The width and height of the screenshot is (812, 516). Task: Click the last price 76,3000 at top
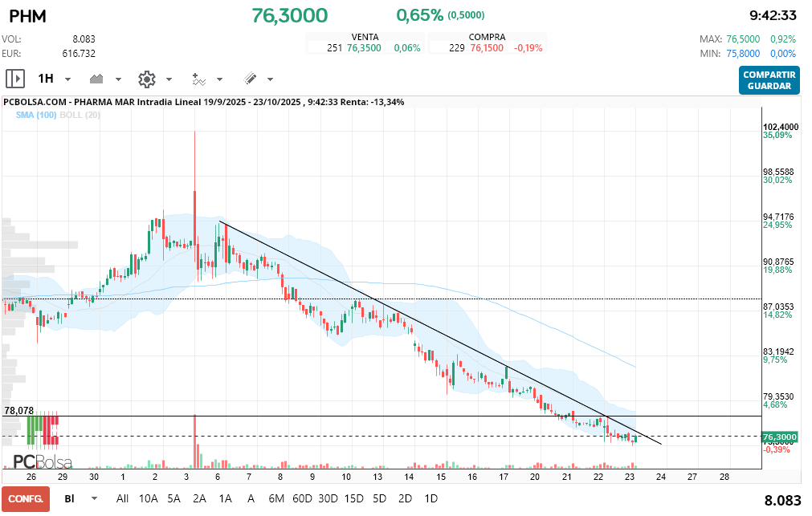289,15
